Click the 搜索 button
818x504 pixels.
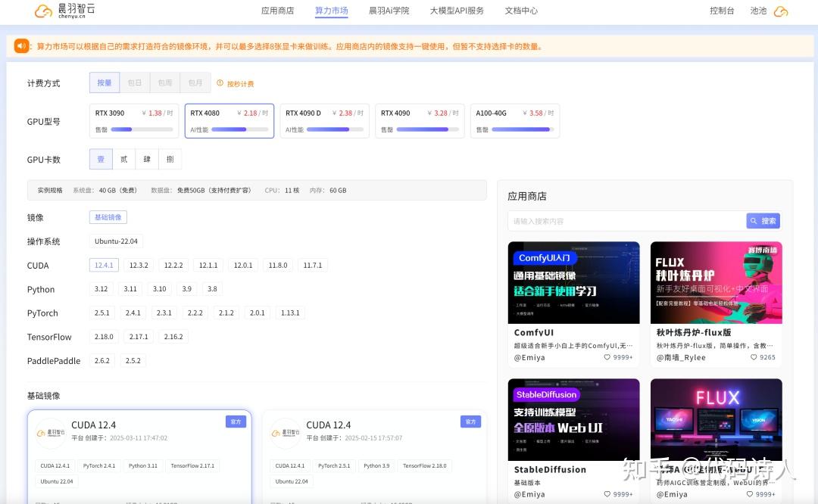click(763, 221)
